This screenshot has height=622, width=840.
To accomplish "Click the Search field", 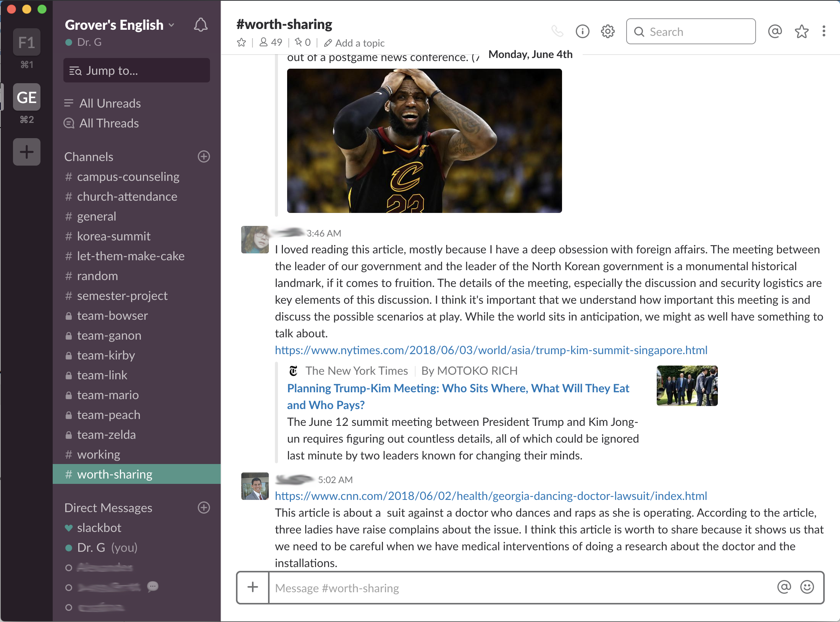I will click(x=691, y=31).
